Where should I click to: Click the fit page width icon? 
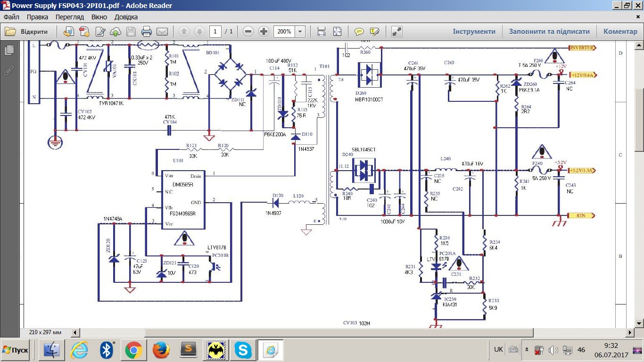pyautogui.click(x=322, y=32)
